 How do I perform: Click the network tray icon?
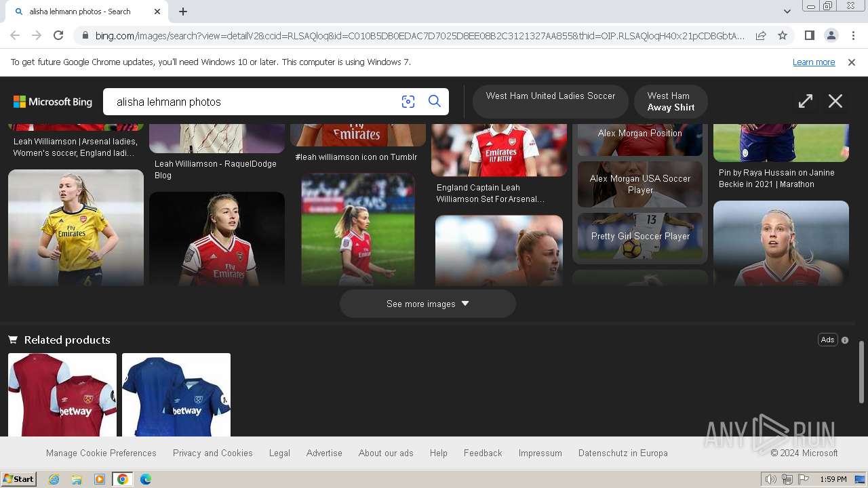787,479
